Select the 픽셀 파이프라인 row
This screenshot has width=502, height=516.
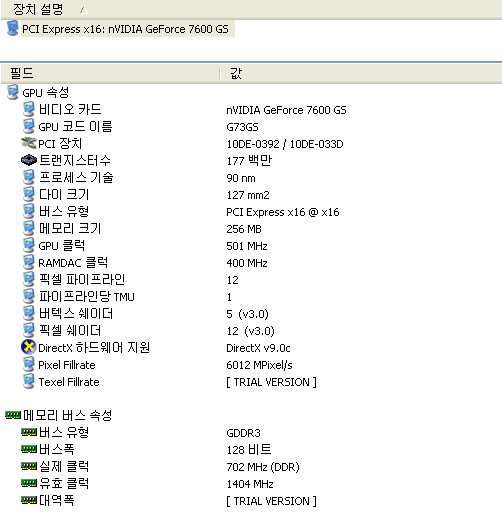pyautogui.click(x=251, y=280)
